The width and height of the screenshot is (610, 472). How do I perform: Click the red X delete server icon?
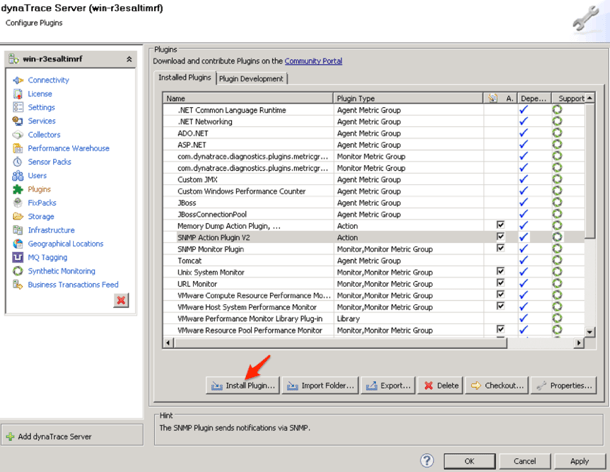[120, 300]
